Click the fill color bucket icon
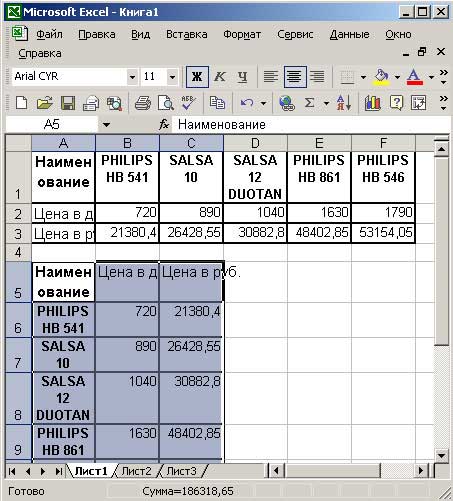The height and width of the screenshot is (501, 453). click(x=382, y=77)
